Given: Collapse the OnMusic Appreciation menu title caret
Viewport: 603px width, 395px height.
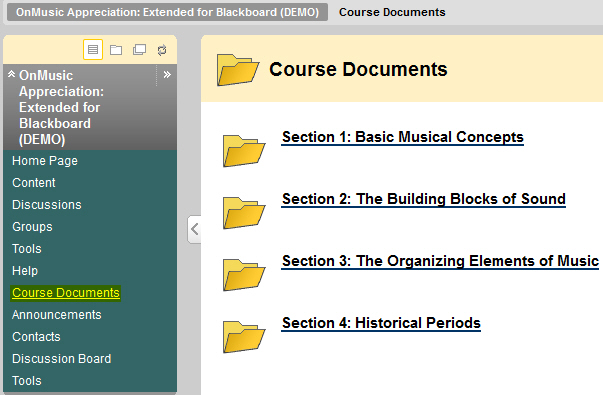Looking at the screenshot, I should (x=11, y=73).
